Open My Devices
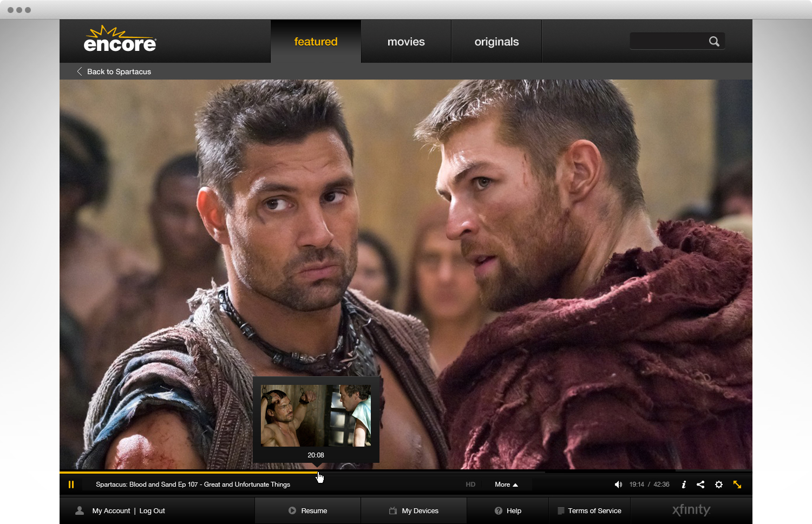This screenshot has width=812, height=524. (414, 510)
